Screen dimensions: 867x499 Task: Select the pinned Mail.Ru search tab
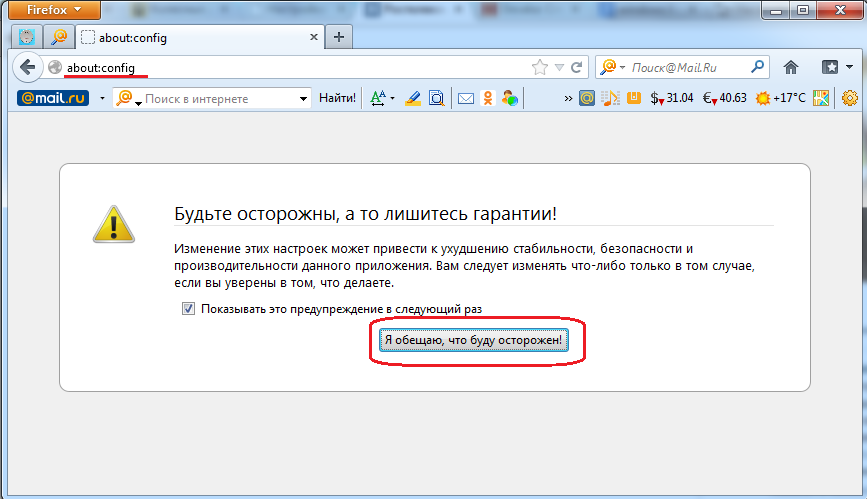pos(59,38)
